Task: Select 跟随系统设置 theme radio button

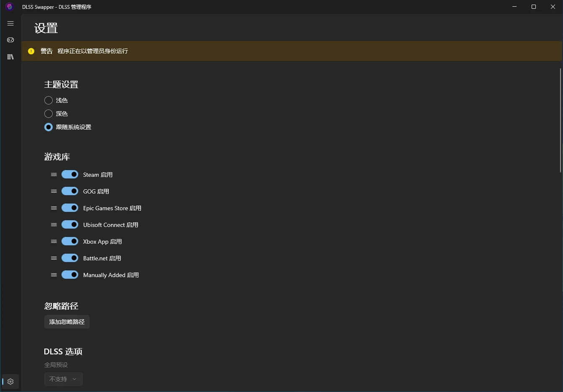Action: click(49, 127)
